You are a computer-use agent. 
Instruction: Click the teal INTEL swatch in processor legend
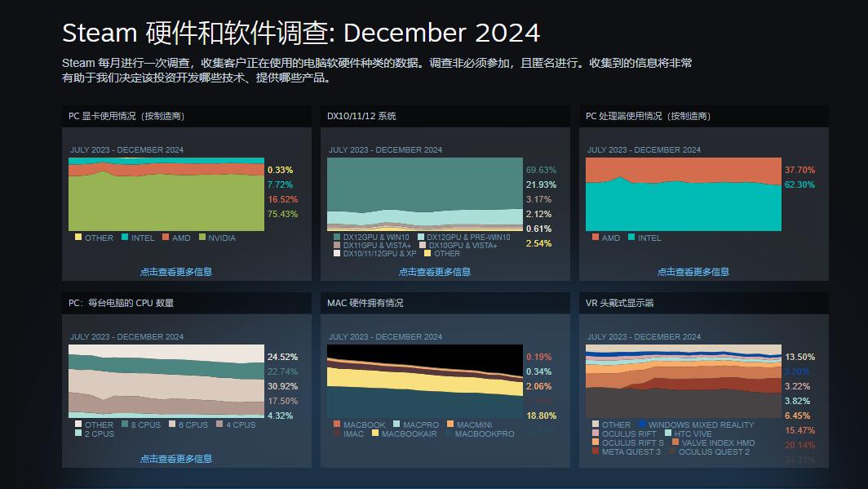(631, 238)
